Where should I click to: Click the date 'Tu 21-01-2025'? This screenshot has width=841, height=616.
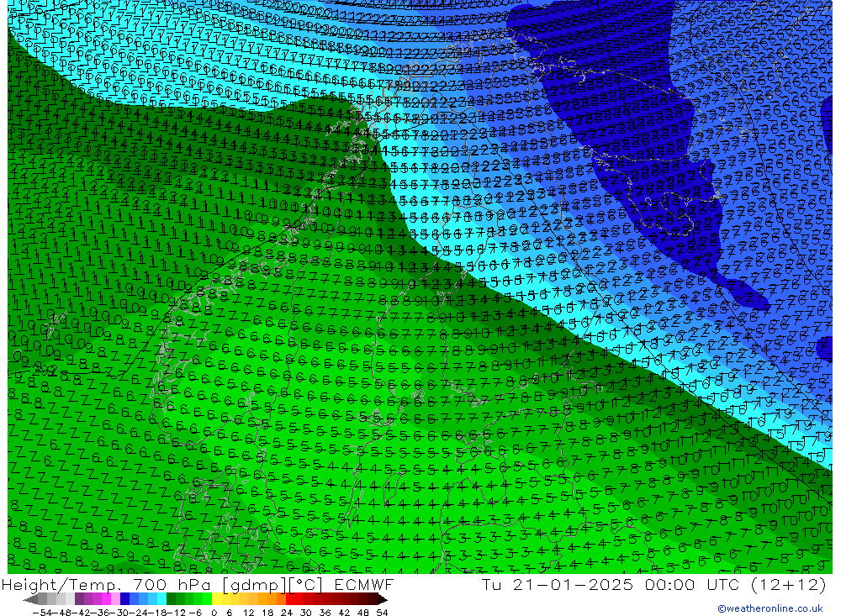pos(558,584)
